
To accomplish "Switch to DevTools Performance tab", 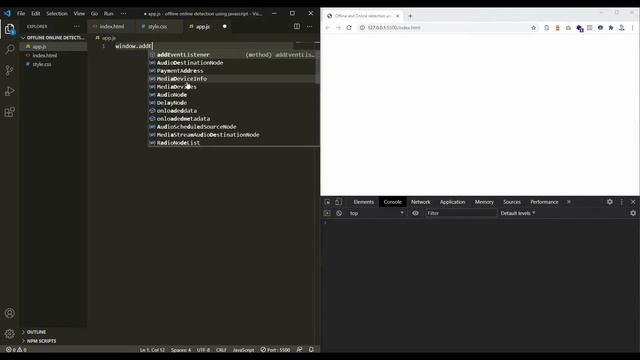I will (x=544, y=202).
